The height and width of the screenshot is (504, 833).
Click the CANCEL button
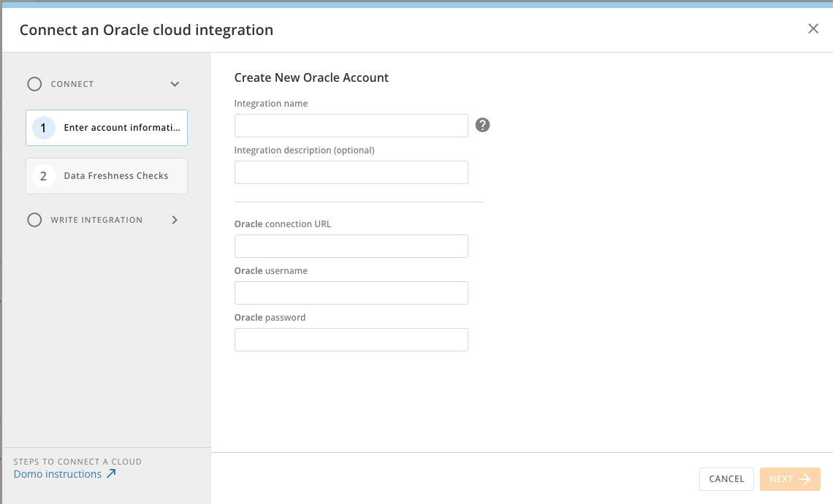(726, 479)
